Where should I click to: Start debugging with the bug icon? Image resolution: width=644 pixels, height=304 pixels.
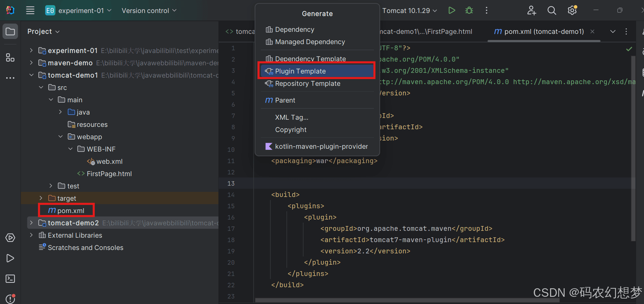click(469, 11)
